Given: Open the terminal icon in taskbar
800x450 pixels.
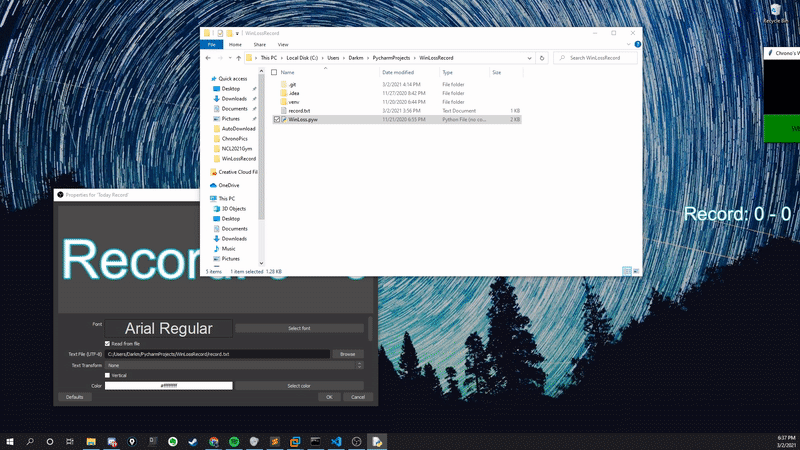Looking at the screenshot, I should click(315, 442).
